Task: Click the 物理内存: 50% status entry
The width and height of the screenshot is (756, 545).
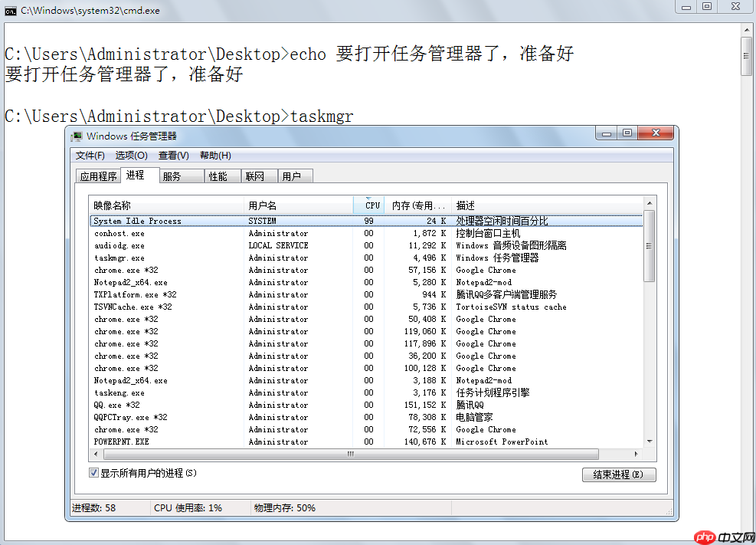Action: [284, 508]
